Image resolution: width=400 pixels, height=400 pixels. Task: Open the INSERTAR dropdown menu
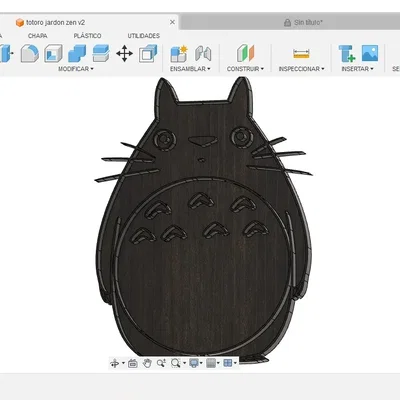(x=357, y=69)
